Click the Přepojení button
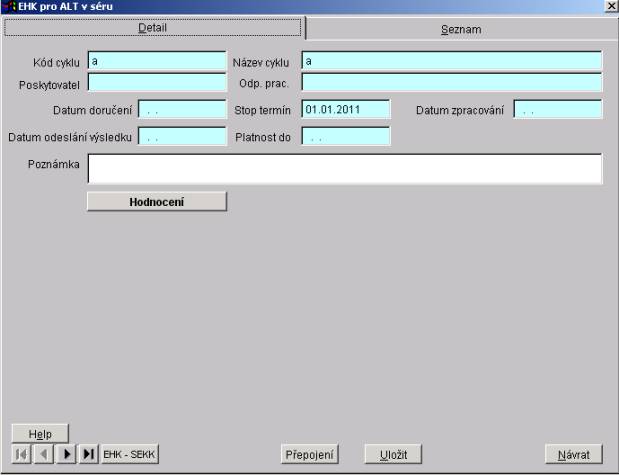 pyautogui.click(x=310, y=454)
